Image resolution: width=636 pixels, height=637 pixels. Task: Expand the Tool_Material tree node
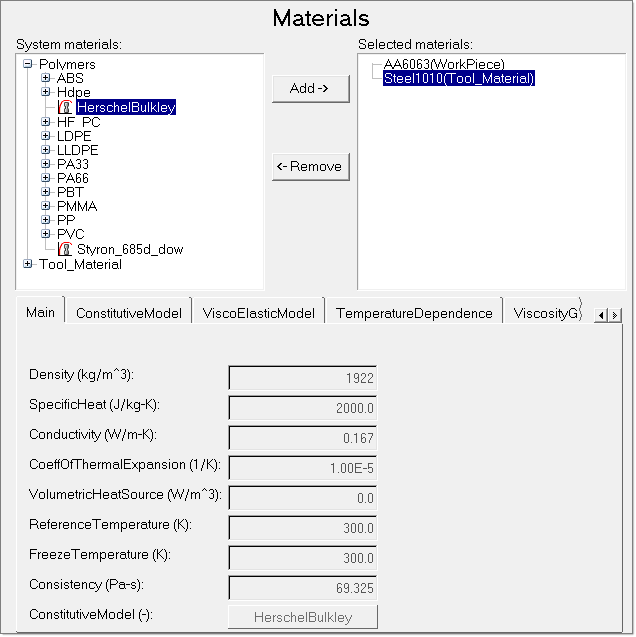point(28,264)
